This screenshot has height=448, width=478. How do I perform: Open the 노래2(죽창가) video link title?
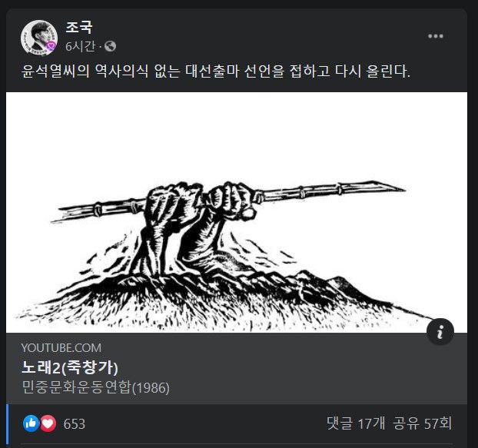click(70, 367)
